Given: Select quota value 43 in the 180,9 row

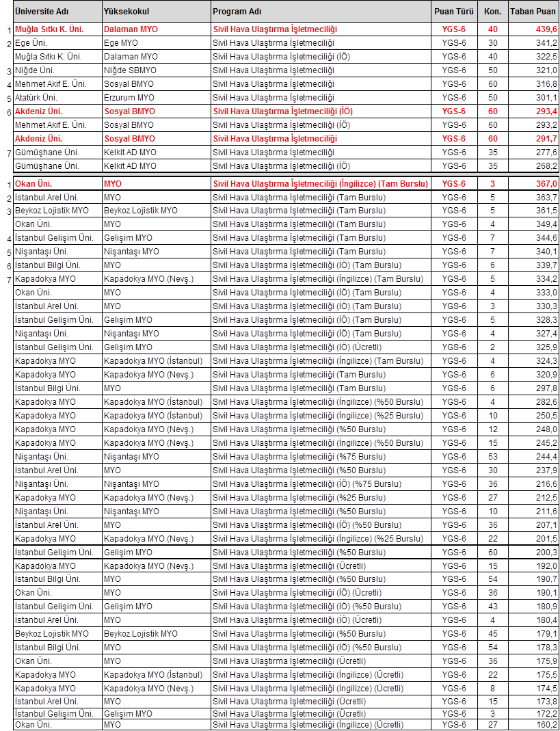Looking at the screenshot, I should [x=492, y=607].
